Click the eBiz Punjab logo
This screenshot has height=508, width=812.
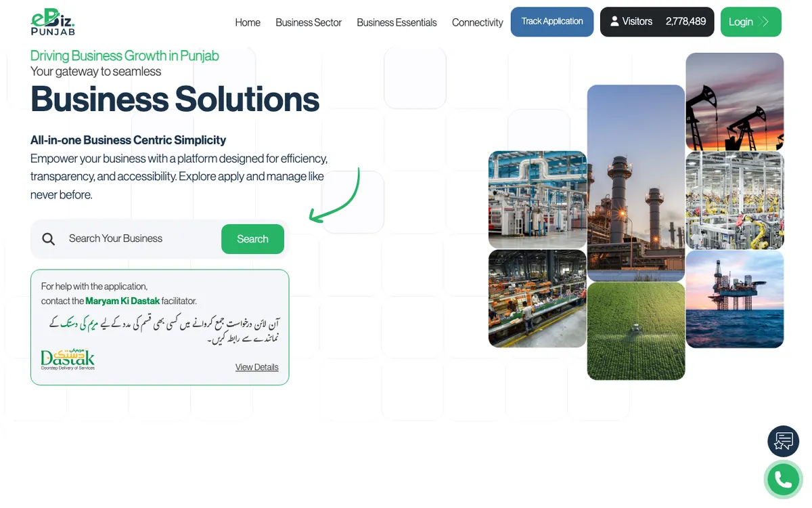[x=53, y=22]
